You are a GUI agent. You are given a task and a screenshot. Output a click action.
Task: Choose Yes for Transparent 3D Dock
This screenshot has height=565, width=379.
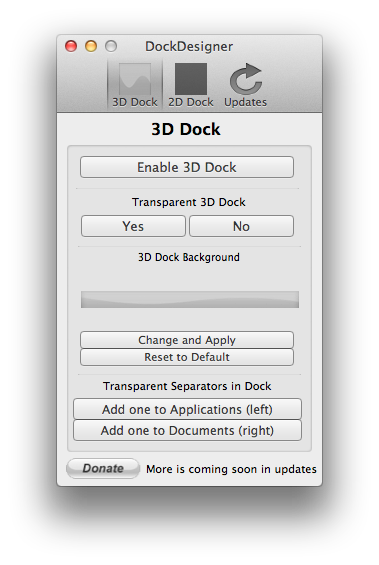tap(133, 226)
